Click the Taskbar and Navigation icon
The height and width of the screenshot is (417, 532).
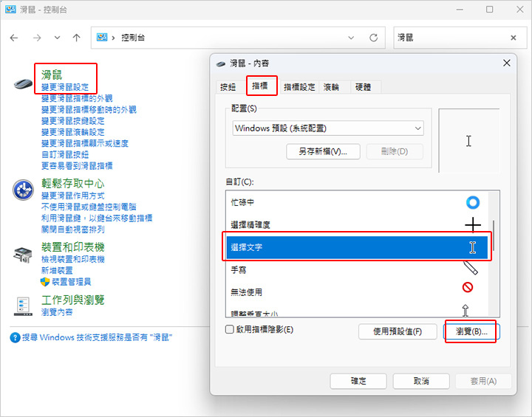(23, 306)
